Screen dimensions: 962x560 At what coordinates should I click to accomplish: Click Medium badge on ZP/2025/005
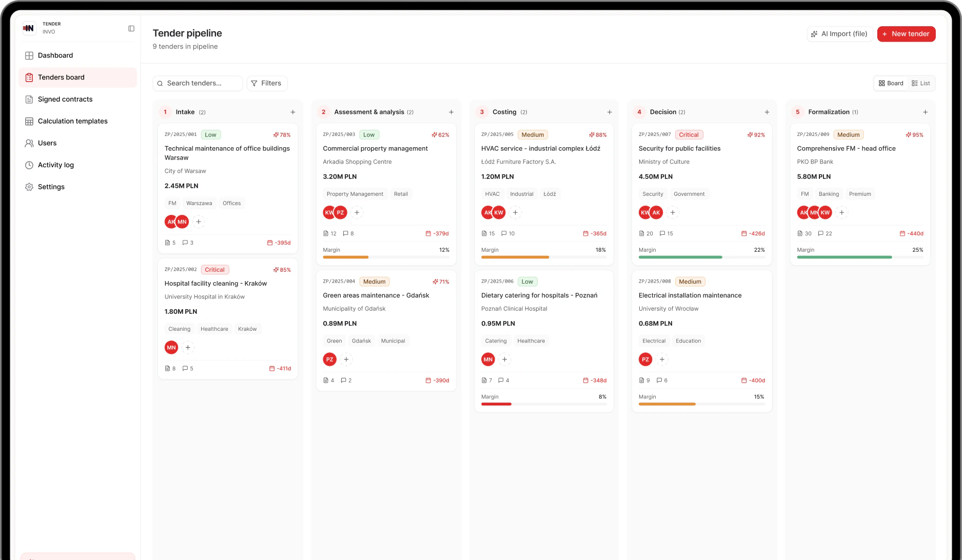pyautogui.click(x=533, y=135)
